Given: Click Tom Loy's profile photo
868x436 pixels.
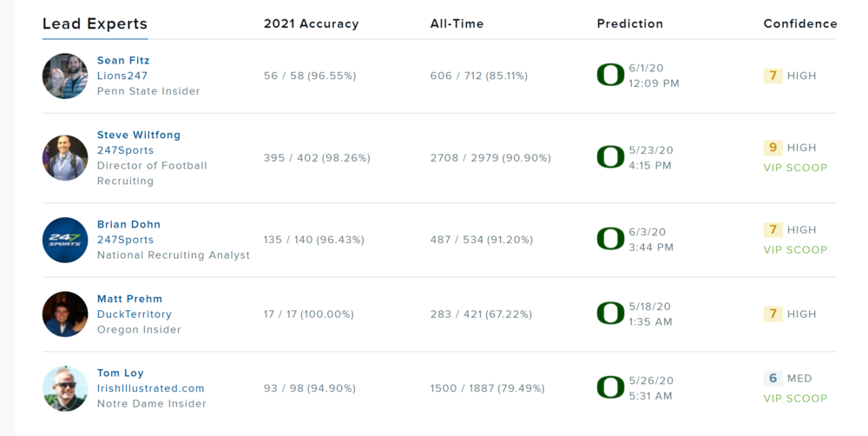Looking at the screenshot, I should (65, 388).
